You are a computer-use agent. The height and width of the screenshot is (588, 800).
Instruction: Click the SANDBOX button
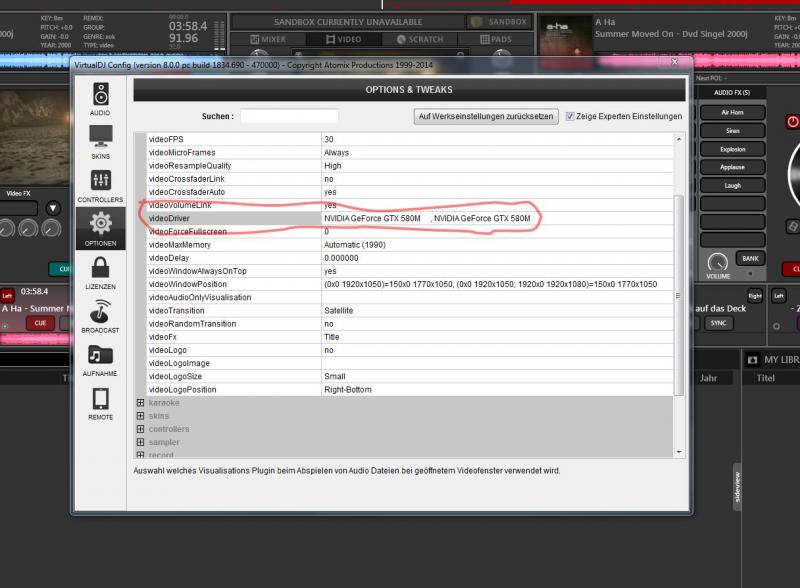tap(499, 22)
